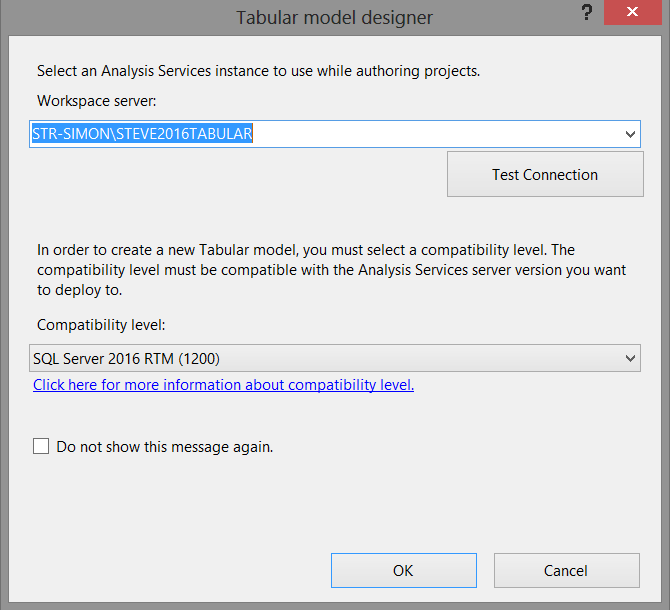Click the 'Workspace server:' label
Viewport: 670px width, 610px height.
97,101
